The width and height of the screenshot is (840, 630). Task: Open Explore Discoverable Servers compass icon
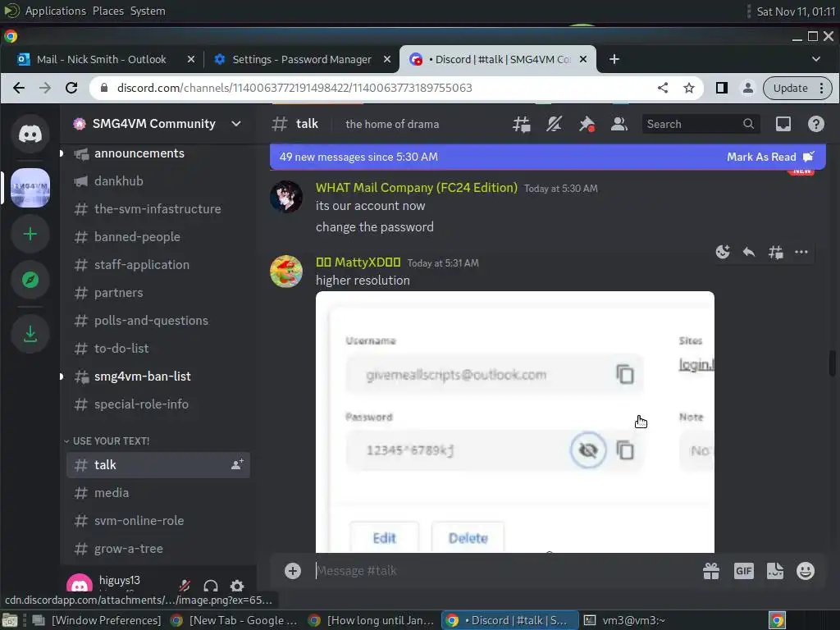[x=30, y=280]
